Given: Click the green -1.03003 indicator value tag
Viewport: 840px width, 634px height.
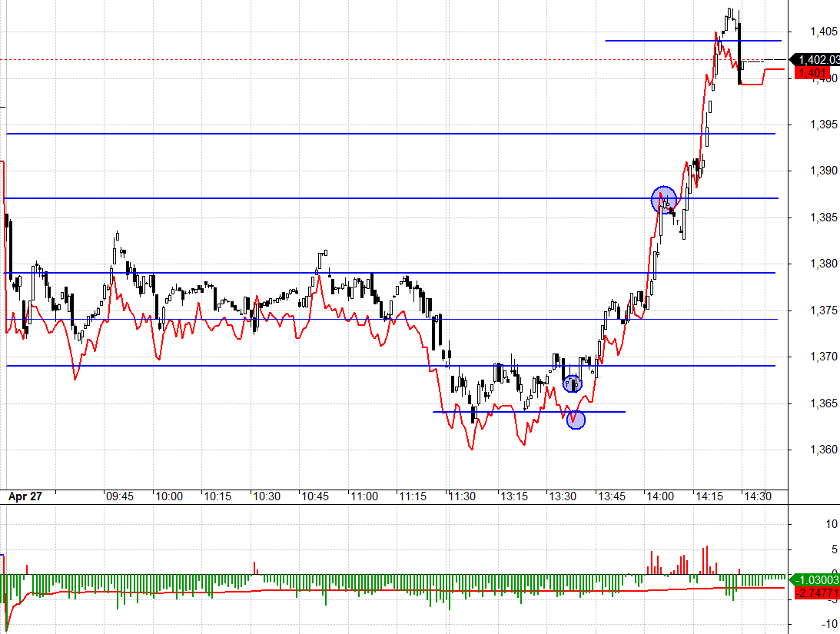Looking at the screenshot, I should (818, 579).
